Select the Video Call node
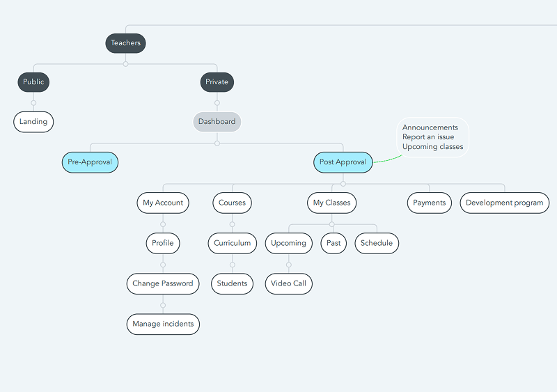This screenshot has width=557, height=392. coord(288,283)
